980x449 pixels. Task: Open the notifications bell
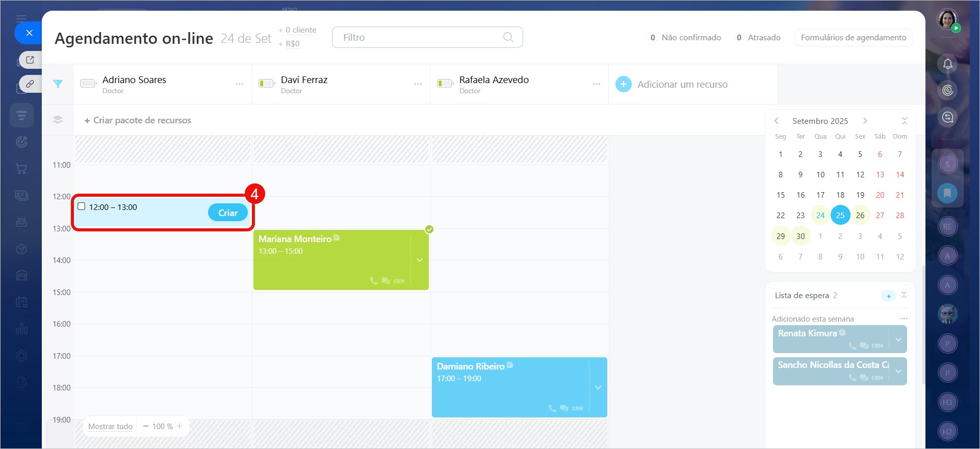947,64
